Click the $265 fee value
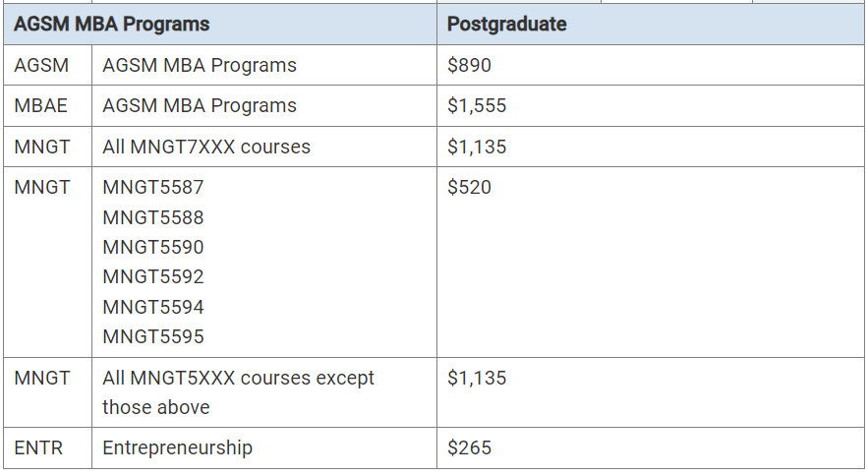This screenshot has height=475, width=868. 469,447
